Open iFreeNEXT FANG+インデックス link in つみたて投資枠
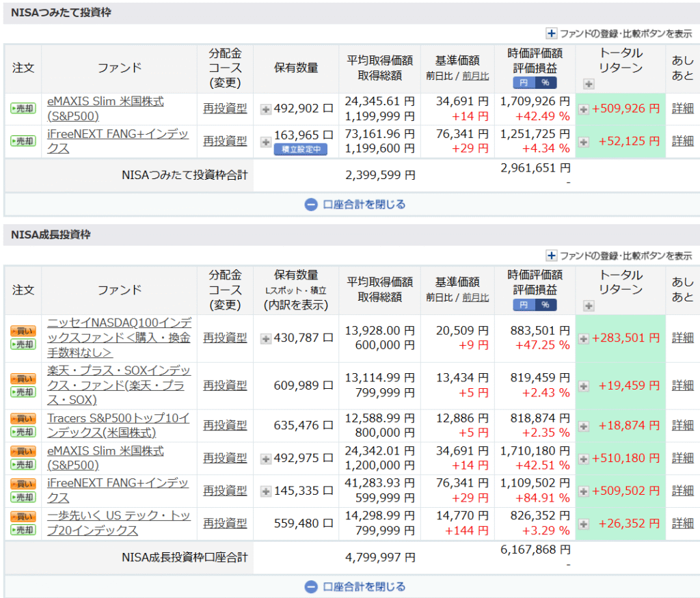The width and height of the screenshot is (700, 598). [x=118, y=141]
